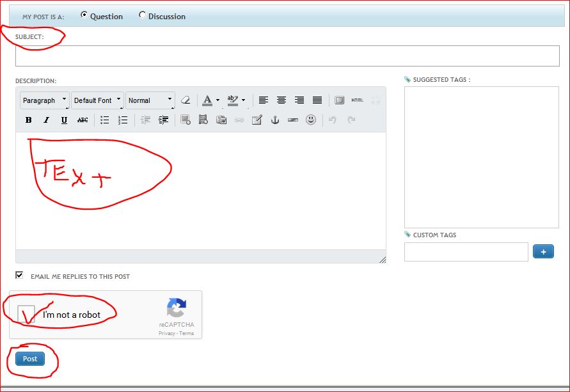Insert an anchor with the anchor icon
The image size is (570, 392).
tap(275, 120)
